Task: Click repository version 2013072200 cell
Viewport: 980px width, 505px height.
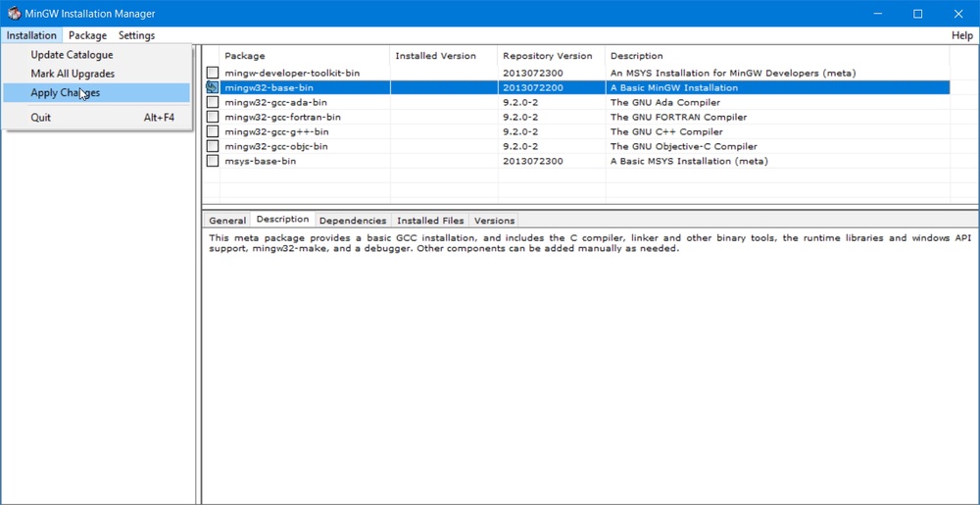Action: [x=532, y=87]
